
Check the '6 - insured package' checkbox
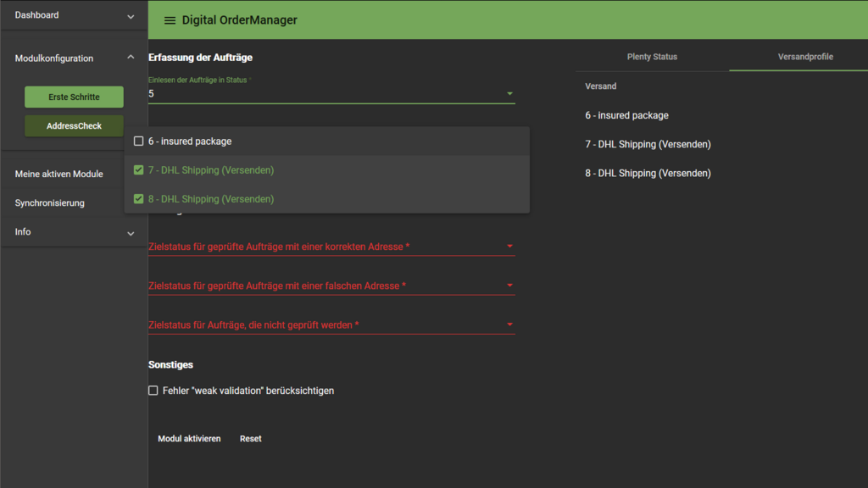click(x=139, y=141)
